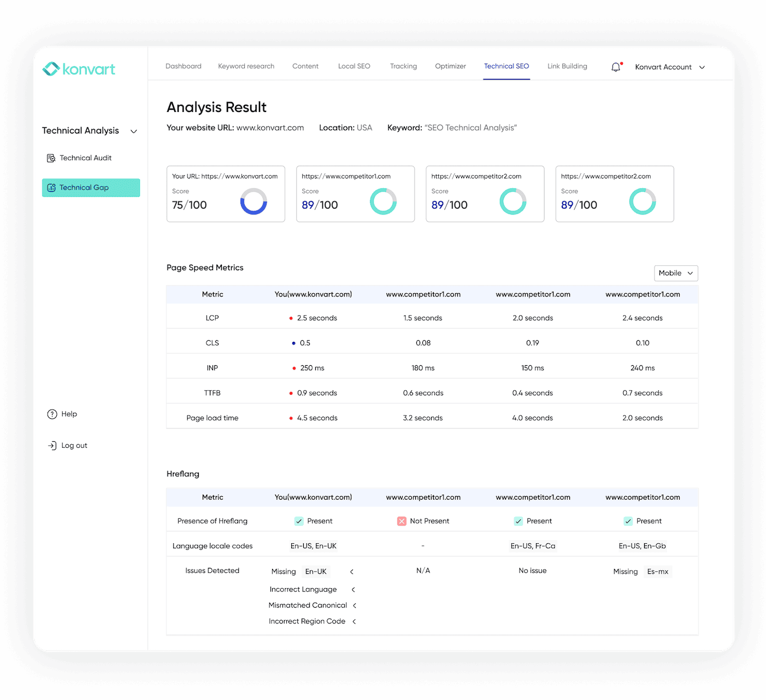The height and width of the screenshot is (700, 766).
Task: Open the Mobile device dropdown
Action: (676, 273)
